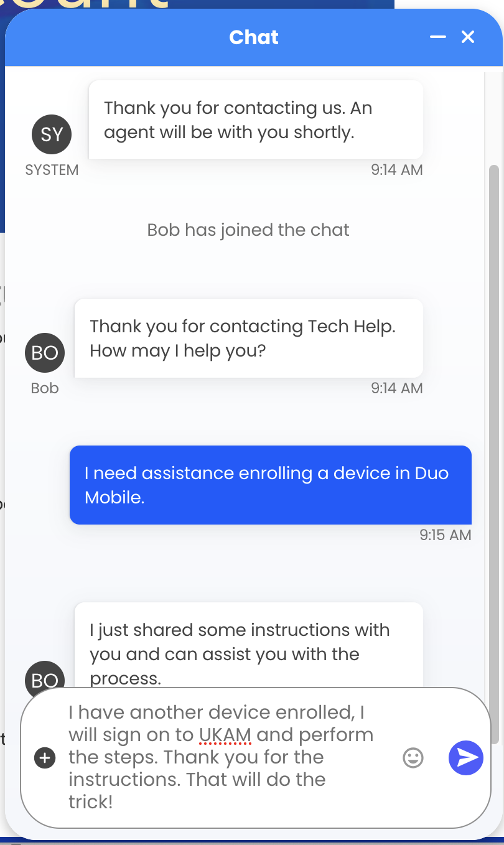Click the underlined word UKAM in draft

(225, 735)
